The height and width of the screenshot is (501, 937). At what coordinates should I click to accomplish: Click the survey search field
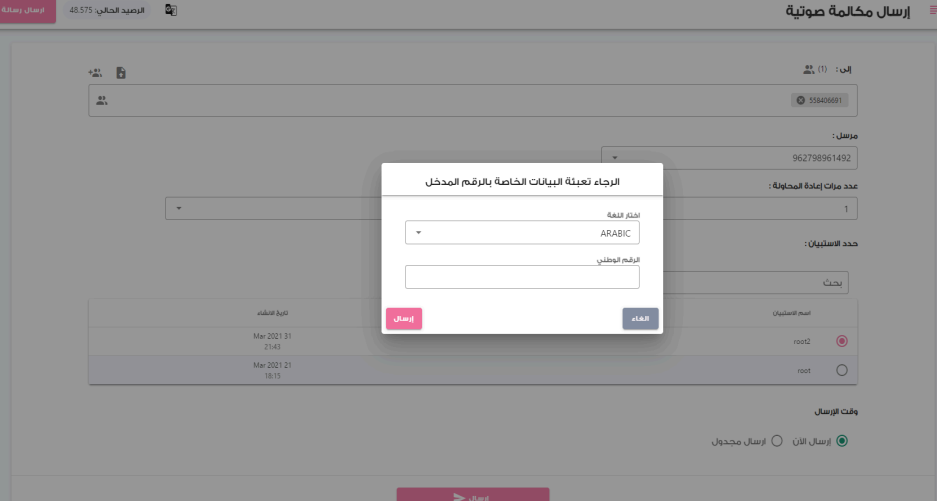[x=760, y=281]
